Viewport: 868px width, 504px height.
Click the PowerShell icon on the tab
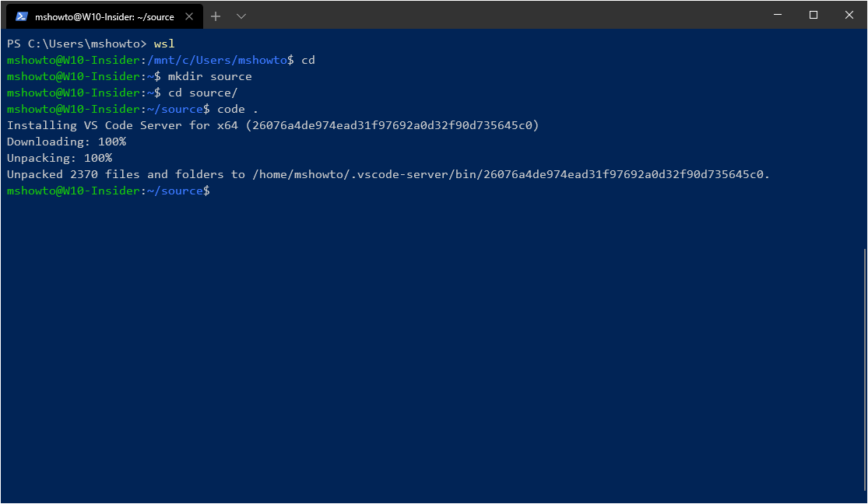(22, 16)
